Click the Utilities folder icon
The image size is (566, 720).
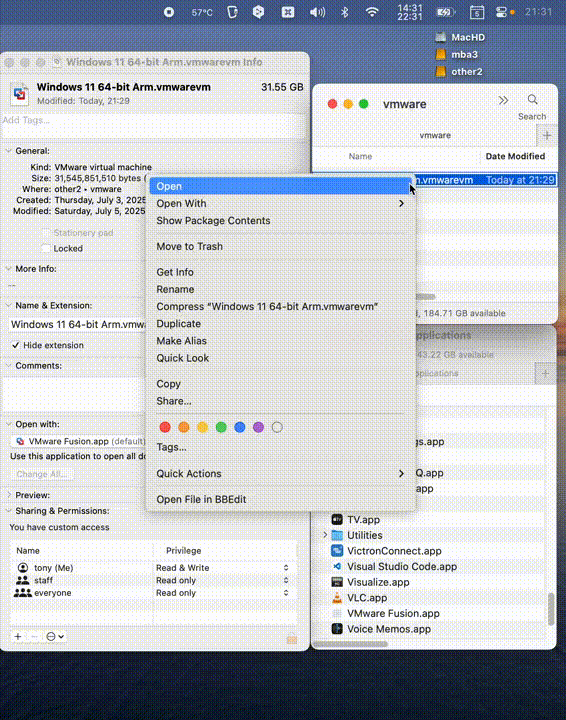click(x=337, y=535)
